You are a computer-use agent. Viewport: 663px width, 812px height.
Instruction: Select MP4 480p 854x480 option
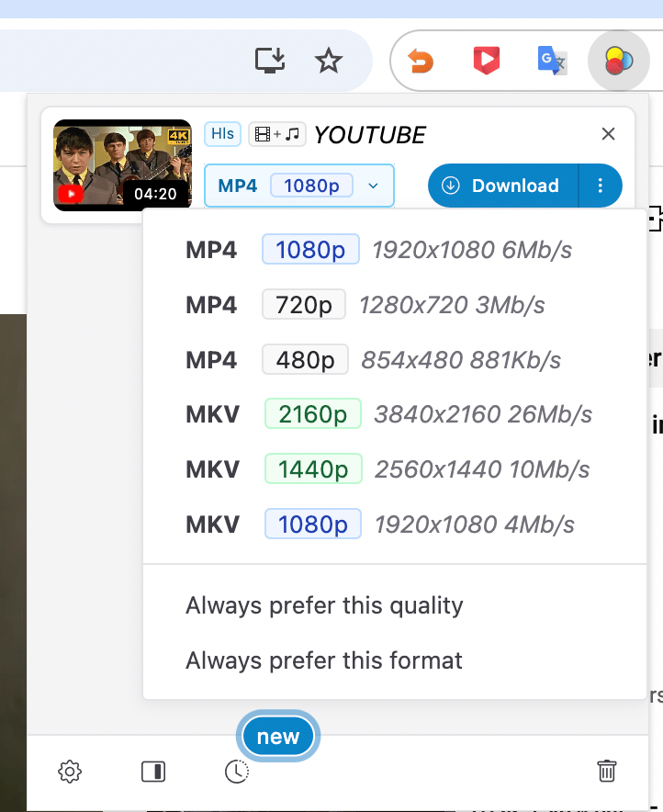pos(373,360)
